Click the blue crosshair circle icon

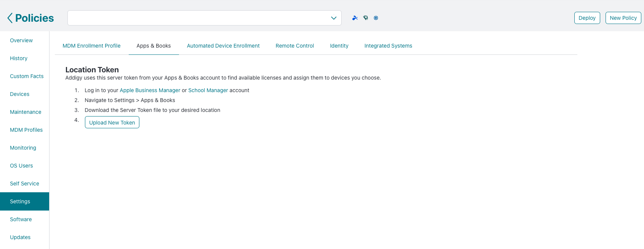point(376,18)
